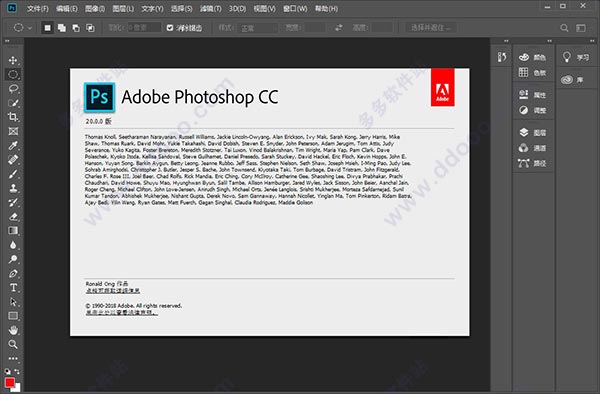The height and width of the screenshot is (394, 600).
Task: Select the Brush tool
Action: pos(13,174)
